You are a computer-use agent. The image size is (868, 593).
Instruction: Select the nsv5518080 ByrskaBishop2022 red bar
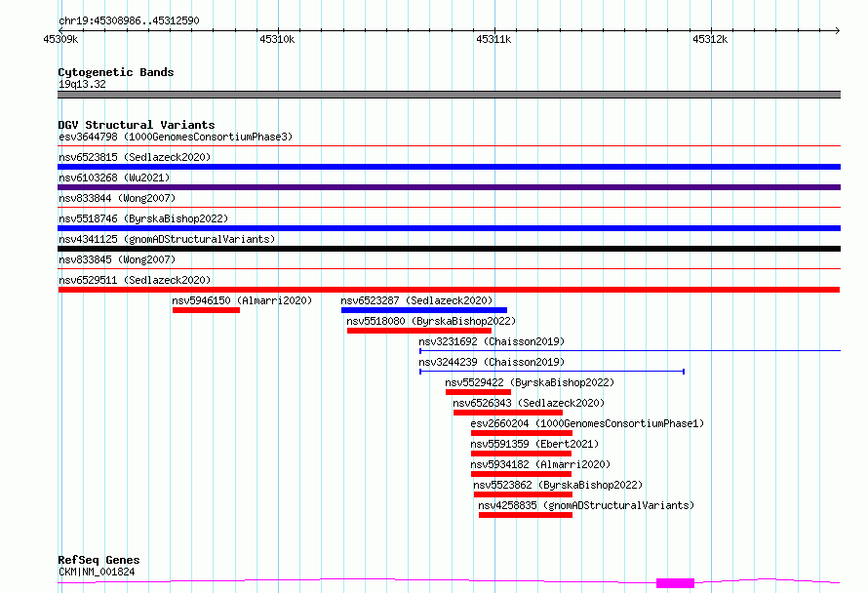coord(419,331)
